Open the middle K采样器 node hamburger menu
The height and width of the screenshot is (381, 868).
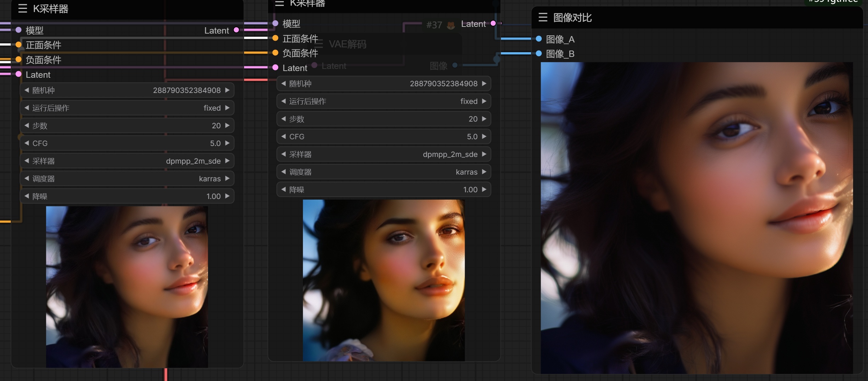280,3
